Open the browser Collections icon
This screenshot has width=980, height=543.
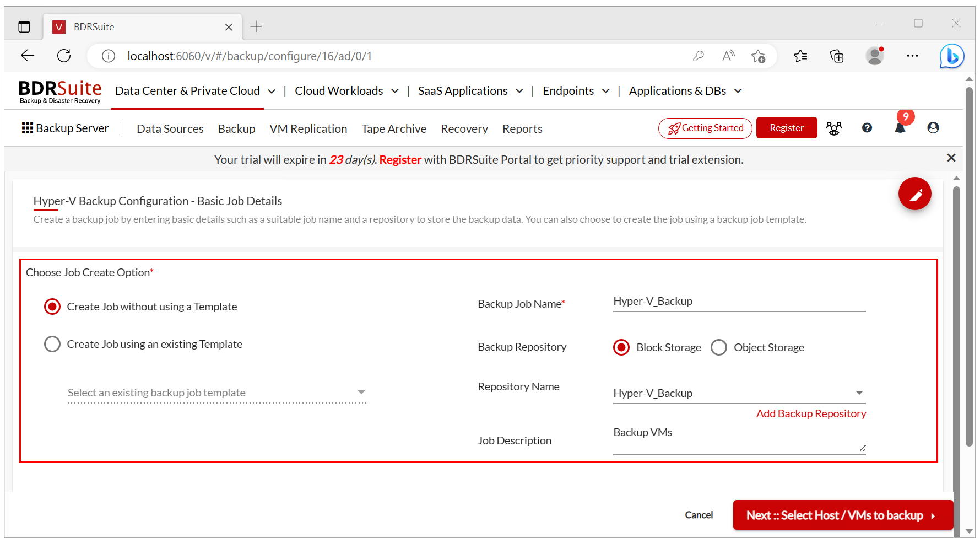(x=837, y=56)
